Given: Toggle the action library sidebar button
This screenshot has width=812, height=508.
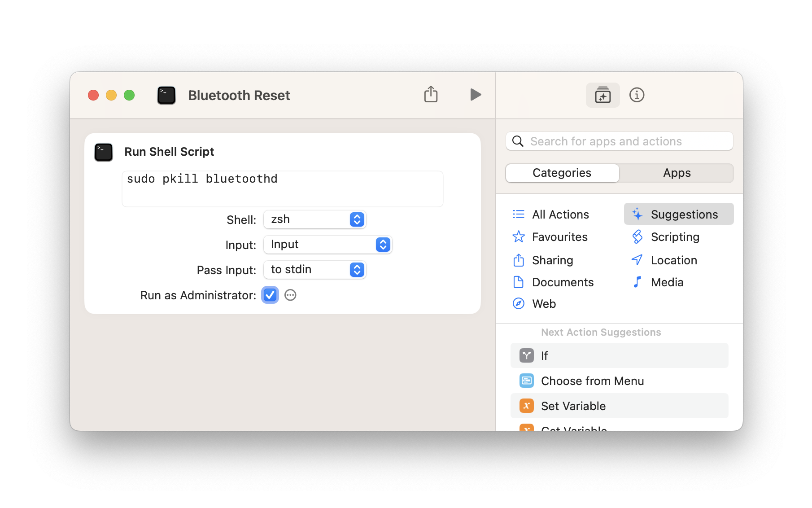Looking at the screenshot, I should pos(602,95).
